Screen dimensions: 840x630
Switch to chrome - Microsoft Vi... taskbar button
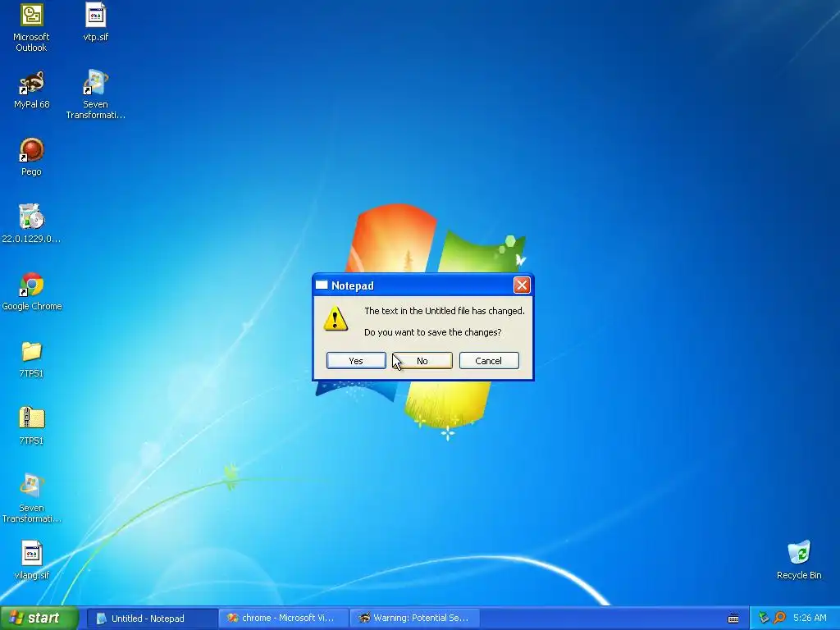283,619
